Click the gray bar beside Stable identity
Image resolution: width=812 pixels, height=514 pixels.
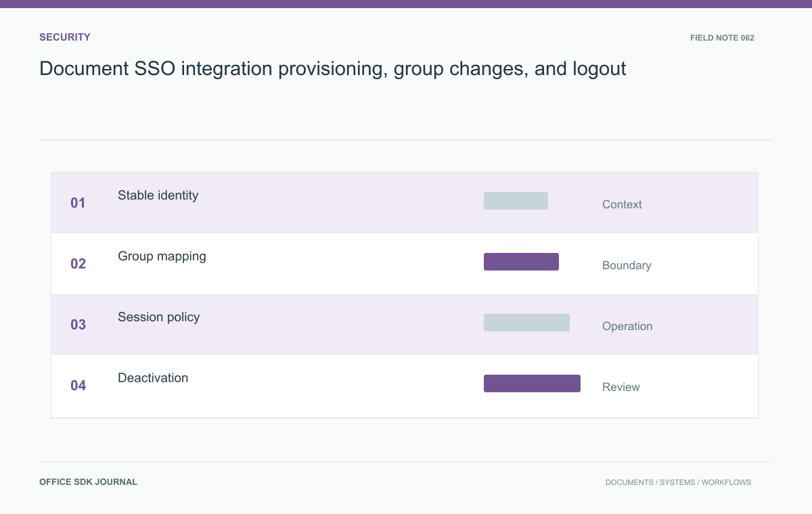click(x=516, y=201)
